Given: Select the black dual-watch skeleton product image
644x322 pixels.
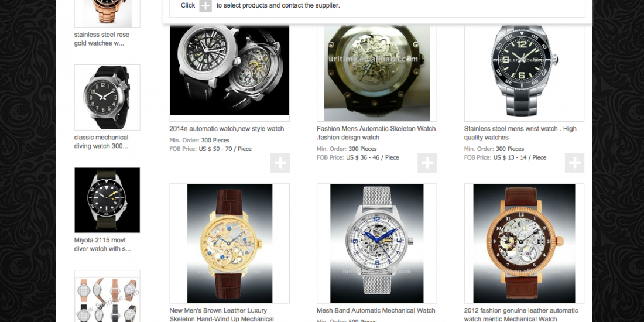Looking at the screenshot, I should [x=229, y=70].
